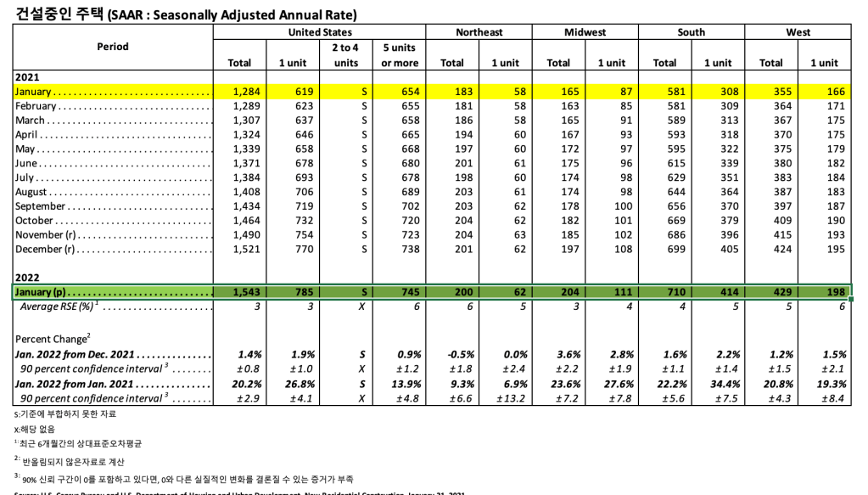Click the January (p) 2022 row label
Screen dimensions: 868x495
pos(40,292)
